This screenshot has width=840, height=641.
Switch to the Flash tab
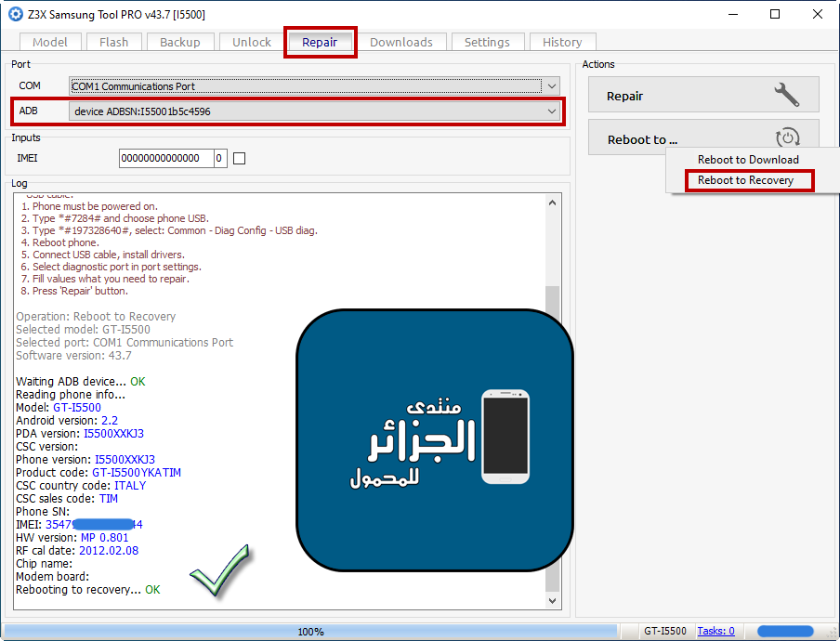tap(113, 42)
